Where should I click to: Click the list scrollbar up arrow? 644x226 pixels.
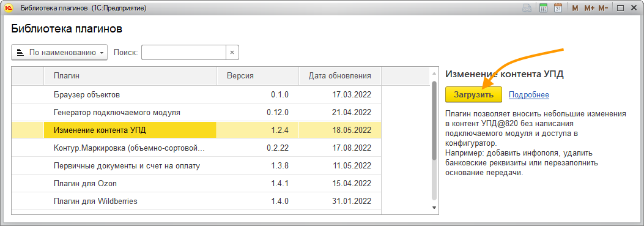[434, 73]
